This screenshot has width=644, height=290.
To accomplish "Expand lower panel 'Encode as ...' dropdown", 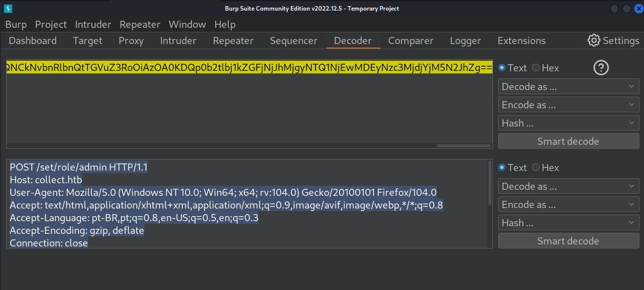I will coord(569,204).
